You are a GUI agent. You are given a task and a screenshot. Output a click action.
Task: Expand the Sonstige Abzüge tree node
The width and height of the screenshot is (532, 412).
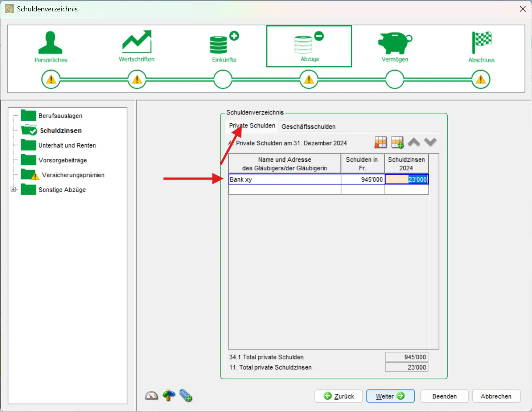[x=13, y=189]
